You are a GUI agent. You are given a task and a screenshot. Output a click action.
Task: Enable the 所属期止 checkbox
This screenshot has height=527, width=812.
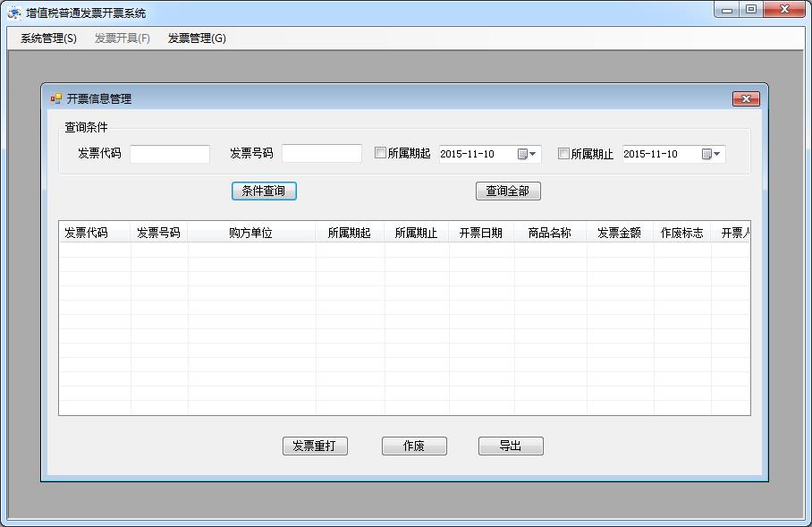[563, 153]
